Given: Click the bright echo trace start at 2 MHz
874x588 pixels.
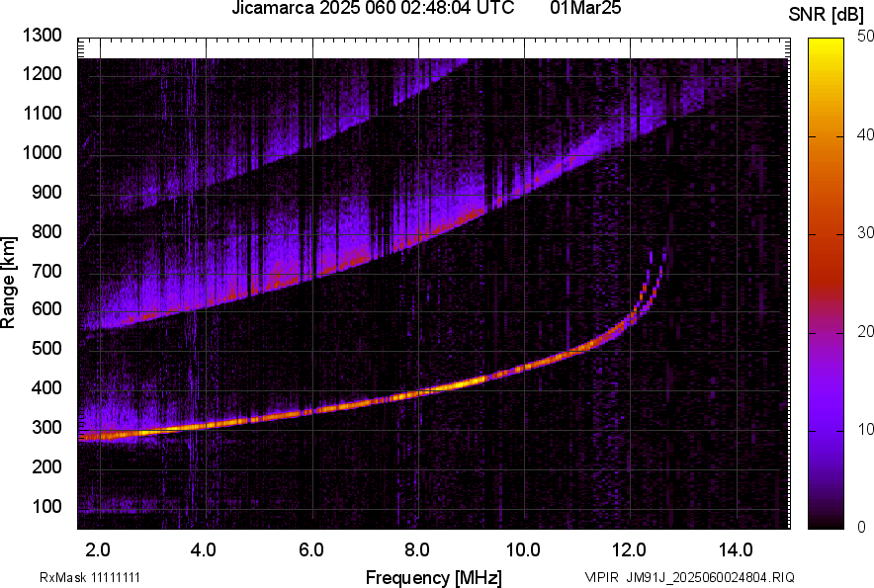Looking at the screenshot, I should pyautogui.click(x=87, y=436).
